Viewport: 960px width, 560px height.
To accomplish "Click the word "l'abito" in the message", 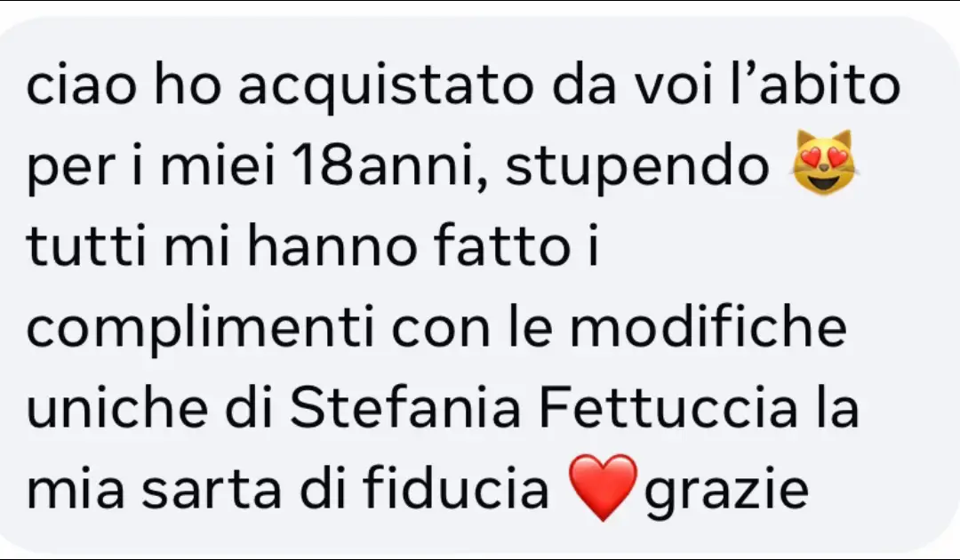I will click(815, 84).
